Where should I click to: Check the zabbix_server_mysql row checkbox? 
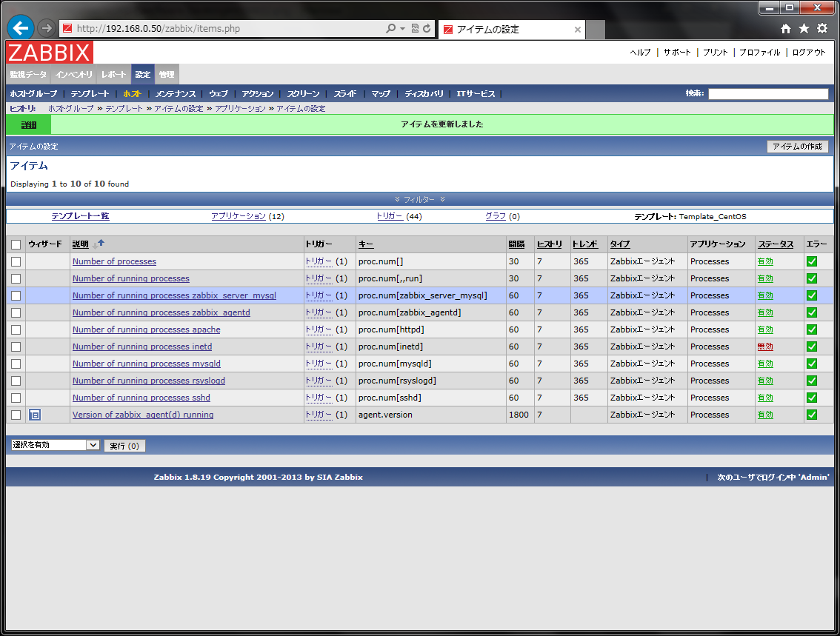[x=16, y=296]
